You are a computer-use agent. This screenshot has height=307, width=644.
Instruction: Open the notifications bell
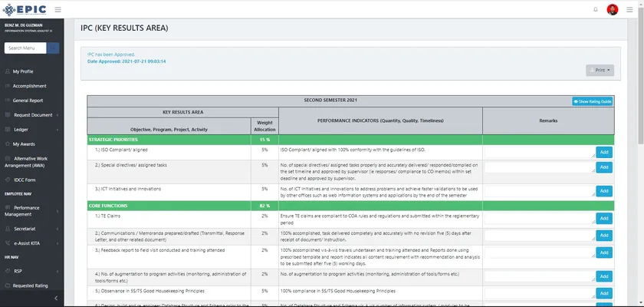(596, 9)
